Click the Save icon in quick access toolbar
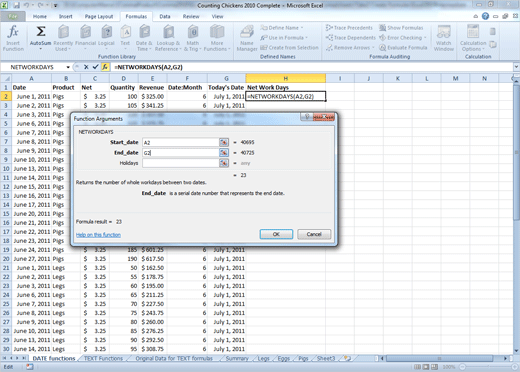520x372 pixels. tap(17, 6)
